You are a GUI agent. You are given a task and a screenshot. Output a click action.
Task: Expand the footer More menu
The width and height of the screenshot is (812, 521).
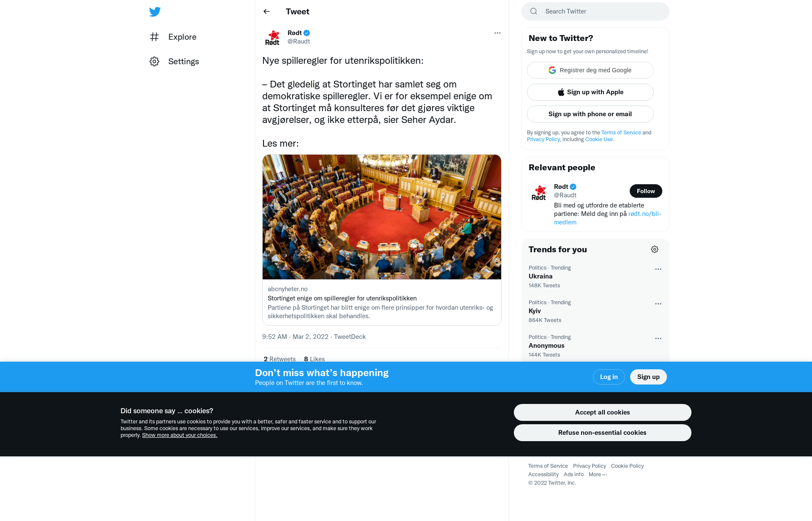(598, 475)
